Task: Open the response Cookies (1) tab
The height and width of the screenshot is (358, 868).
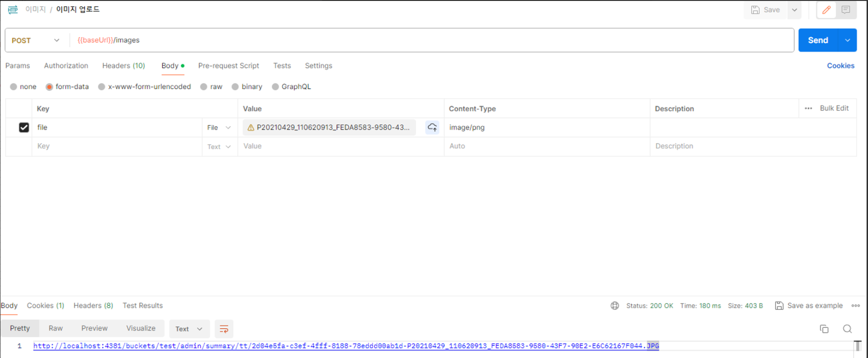Action: coord(45,306)
